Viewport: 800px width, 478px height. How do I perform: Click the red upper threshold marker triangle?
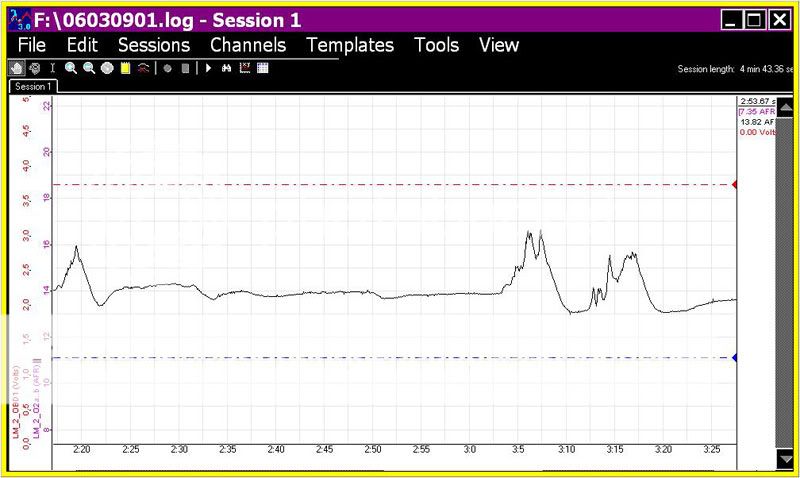coord(735,185)
